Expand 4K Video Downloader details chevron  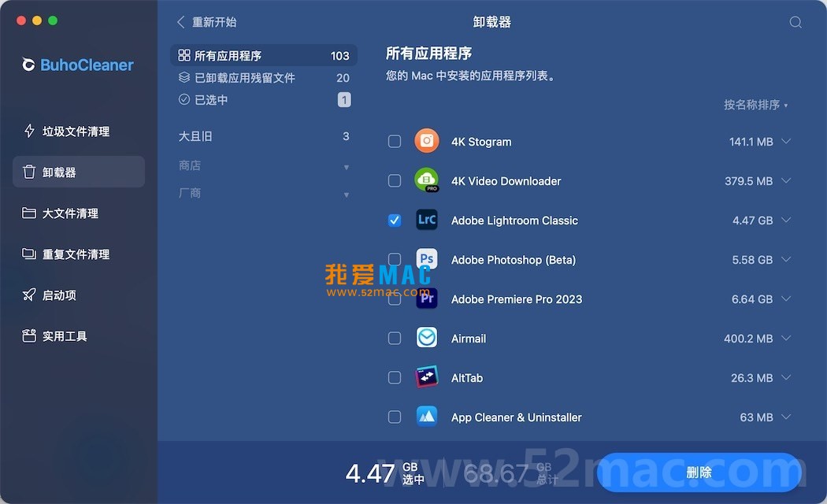pyautogui.click(x=786, y=181)
